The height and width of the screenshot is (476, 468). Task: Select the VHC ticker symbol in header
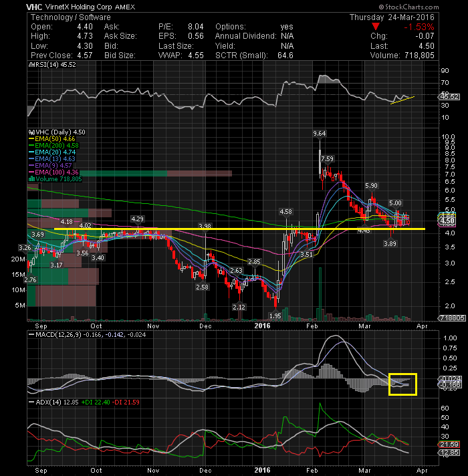click(34, 7)
